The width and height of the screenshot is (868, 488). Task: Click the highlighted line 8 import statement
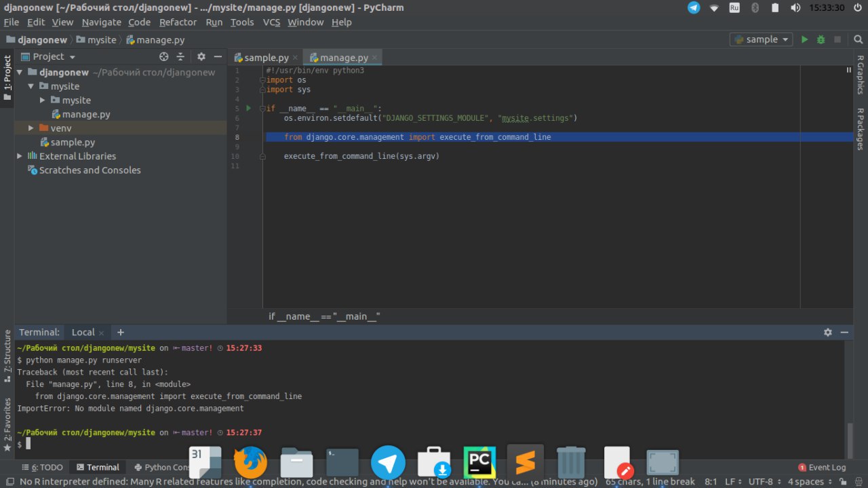coord(418,137)
